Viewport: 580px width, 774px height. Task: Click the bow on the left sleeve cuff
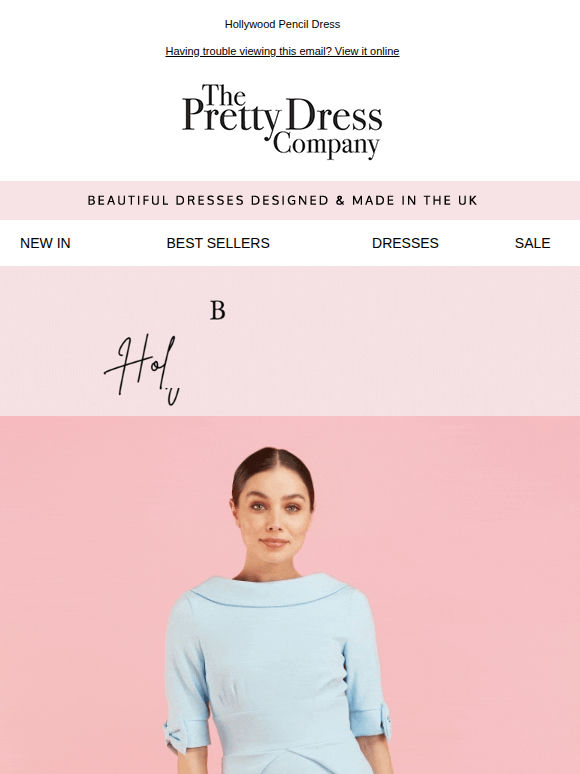click(174, 739)
